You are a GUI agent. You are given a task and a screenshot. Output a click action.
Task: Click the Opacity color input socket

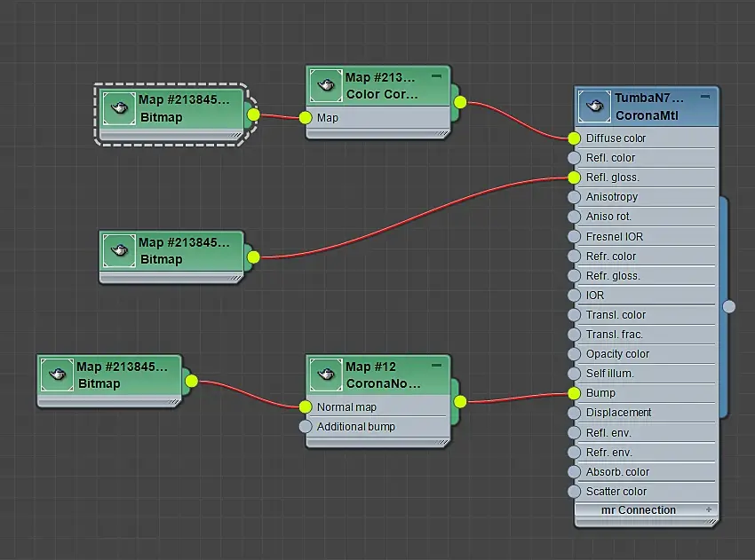(574, 354)
